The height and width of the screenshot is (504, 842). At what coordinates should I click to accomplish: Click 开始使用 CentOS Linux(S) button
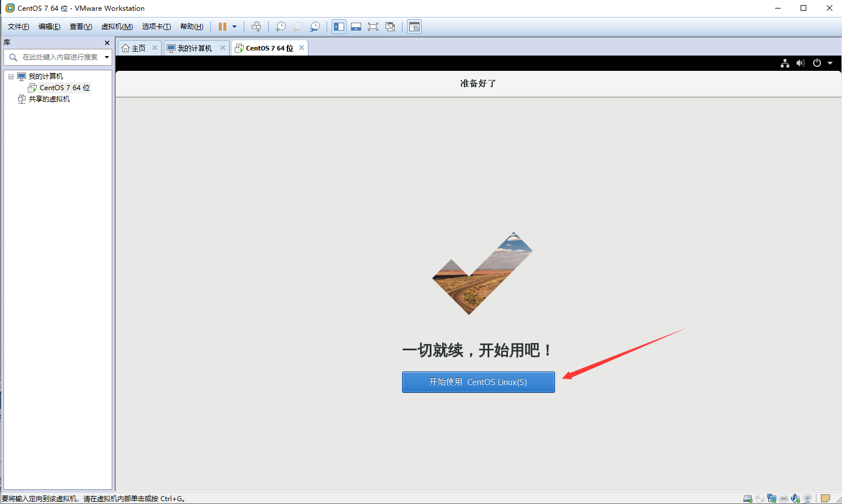479,382
